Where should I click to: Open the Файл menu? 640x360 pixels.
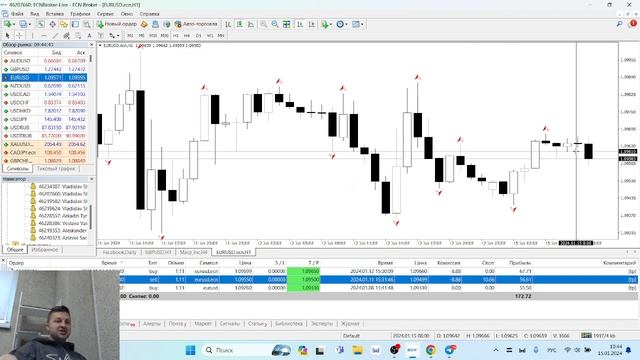pyautogui.click(x=16, y=14)
